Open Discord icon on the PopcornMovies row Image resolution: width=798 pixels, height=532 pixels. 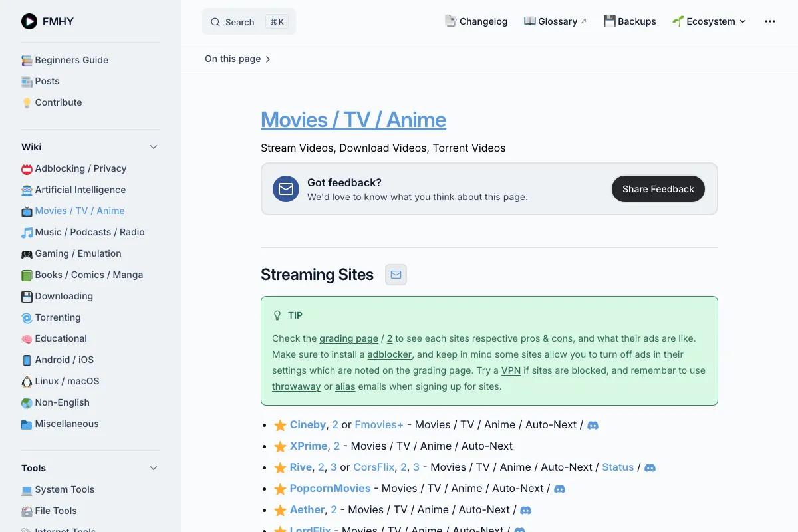[560, 489]
